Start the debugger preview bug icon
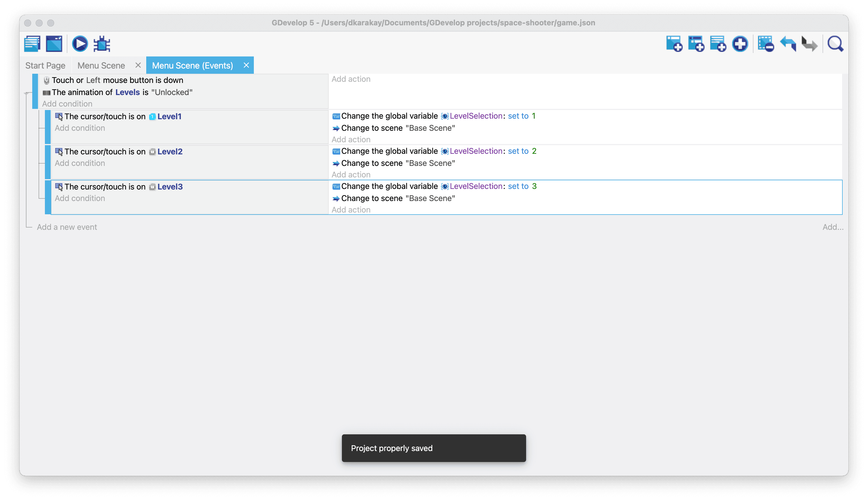The width and height of the screenshot is (868, 500). click(x=102, y=44)
